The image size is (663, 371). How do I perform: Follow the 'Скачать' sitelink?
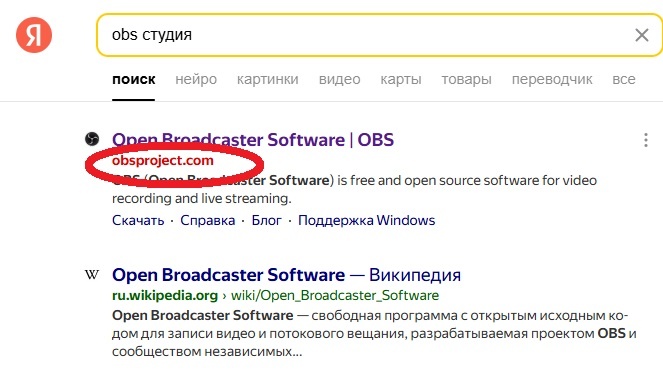tap(138, 220)
